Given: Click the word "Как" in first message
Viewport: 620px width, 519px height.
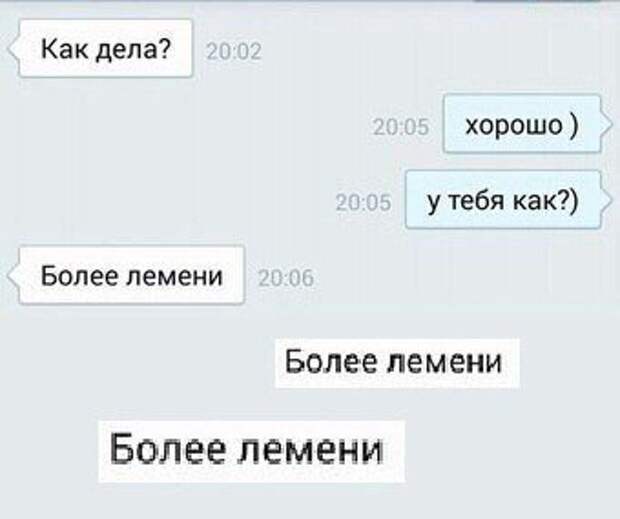Looking at the screenshot, I should tap(65, 49).
